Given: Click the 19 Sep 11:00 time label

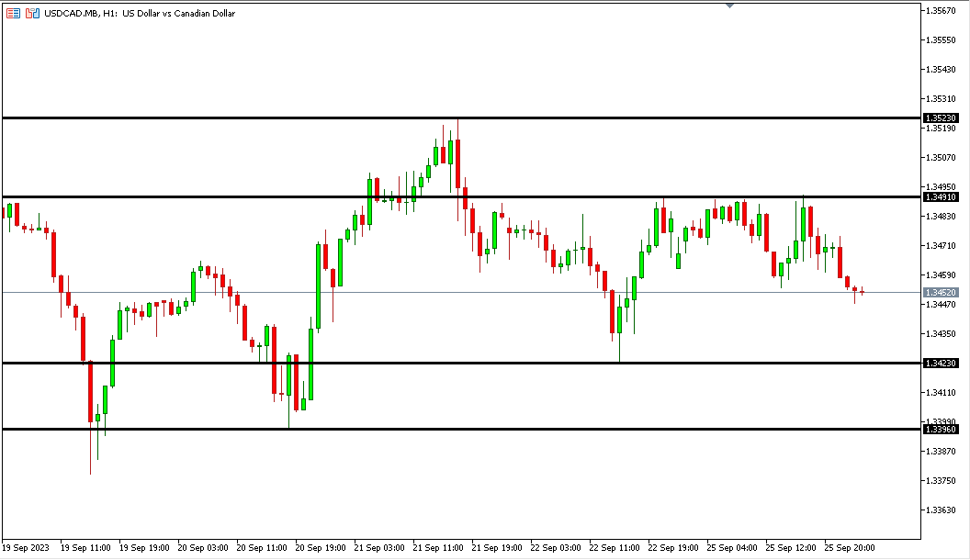Looking at the screenshot, I should click(85, 548).
